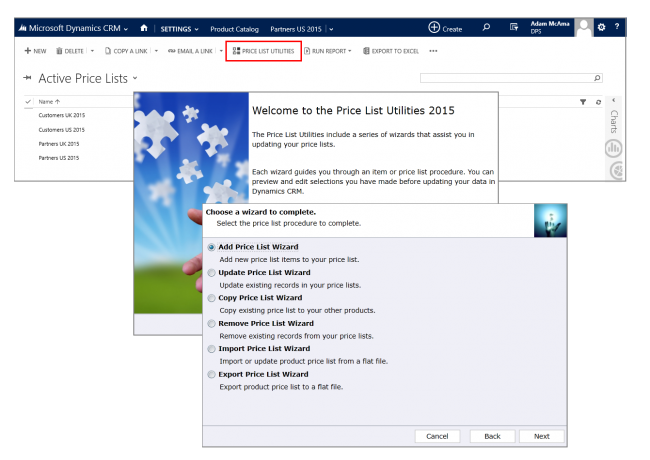Open Partners US 2015 breadcrumb
The width and height of the screenshot is (650, 460).
click(x=296, y=29)
